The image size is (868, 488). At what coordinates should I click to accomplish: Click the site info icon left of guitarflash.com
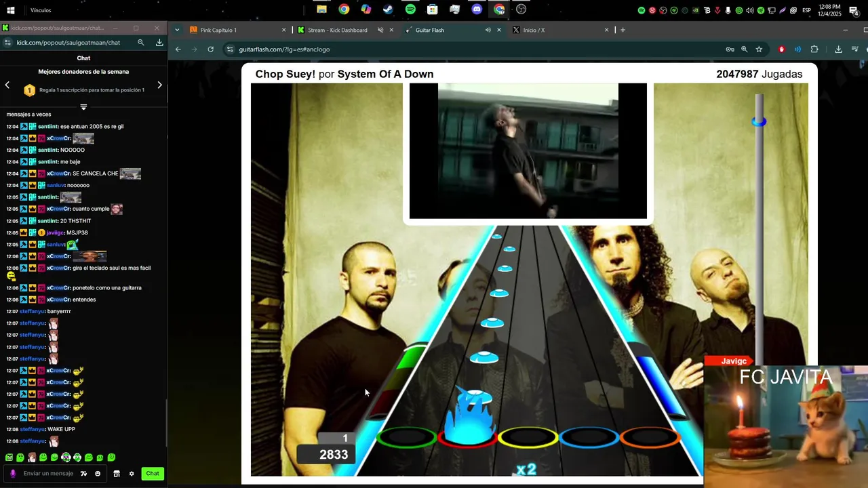click(231, 49)
